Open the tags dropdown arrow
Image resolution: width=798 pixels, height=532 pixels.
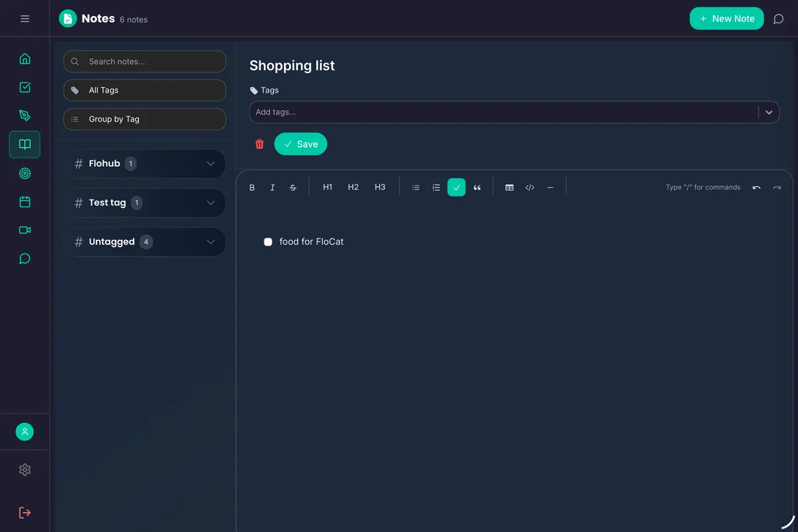pos(769,112)
